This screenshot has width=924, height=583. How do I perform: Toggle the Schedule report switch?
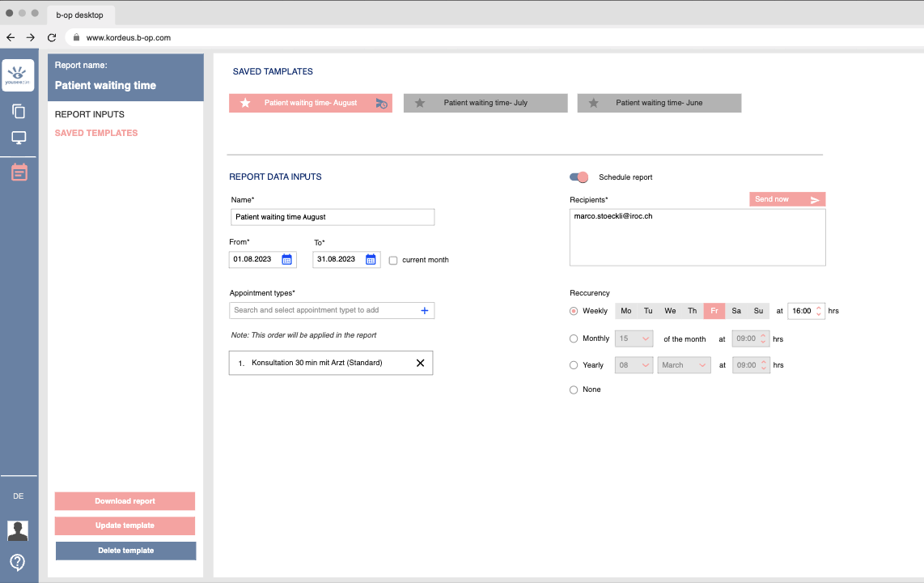coord(579,177)
